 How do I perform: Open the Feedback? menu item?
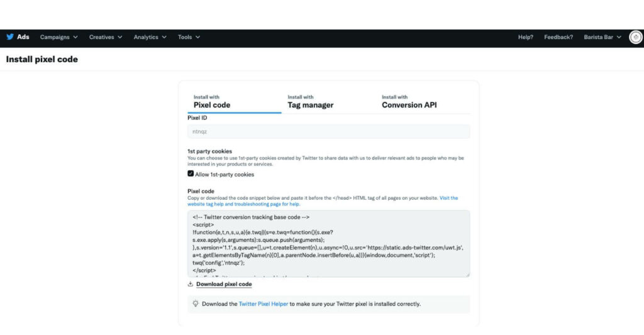click(x=558, y=37)
